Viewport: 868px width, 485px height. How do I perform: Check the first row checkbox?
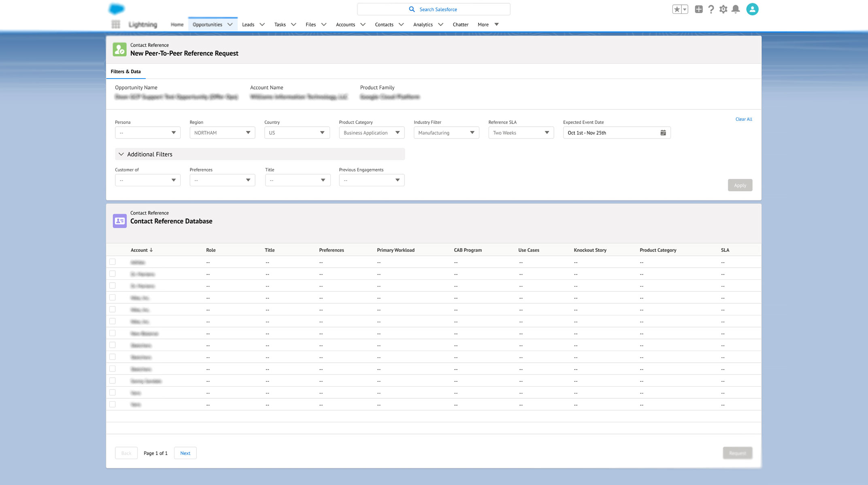[x=113, y=262]
